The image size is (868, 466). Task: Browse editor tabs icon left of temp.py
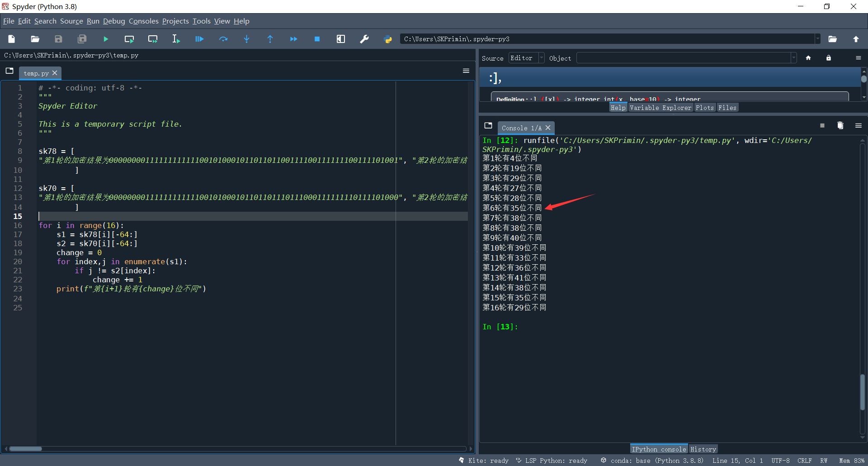tap(9, 71)
